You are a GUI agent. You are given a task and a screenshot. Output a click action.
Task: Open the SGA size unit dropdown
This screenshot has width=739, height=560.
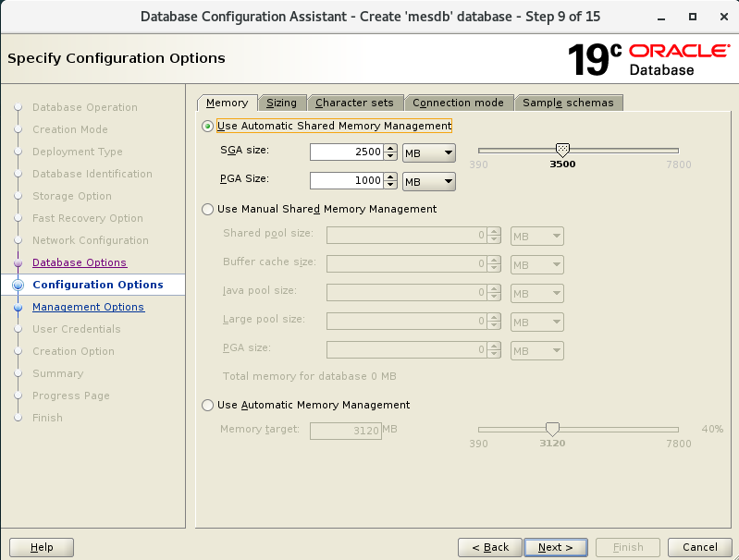coord(429,152)
